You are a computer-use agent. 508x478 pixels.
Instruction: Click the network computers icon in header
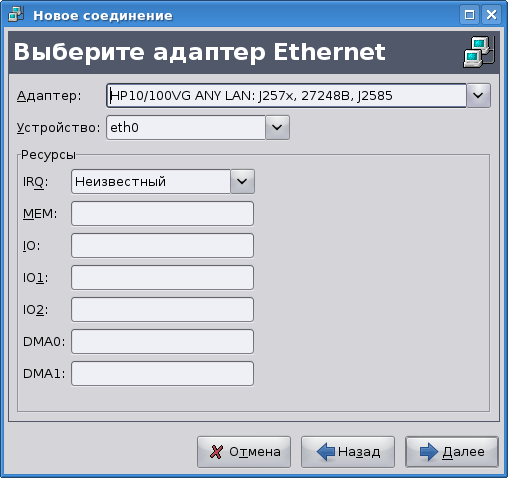click(479, 52)
